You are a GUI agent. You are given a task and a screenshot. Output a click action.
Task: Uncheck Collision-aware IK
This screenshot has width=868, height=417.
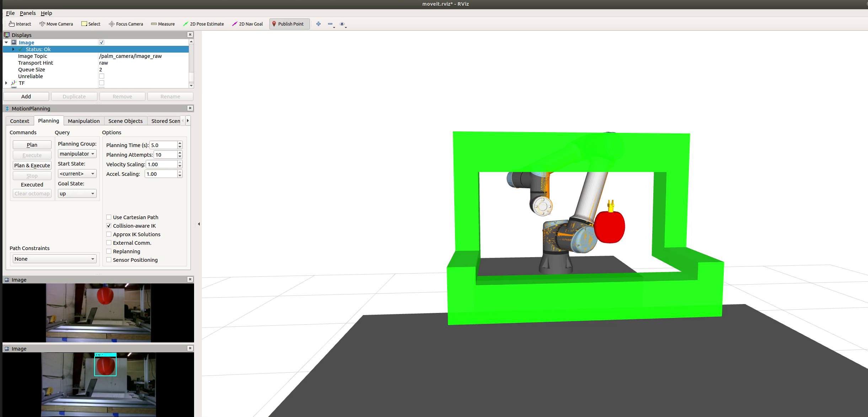tap(109, 226)
